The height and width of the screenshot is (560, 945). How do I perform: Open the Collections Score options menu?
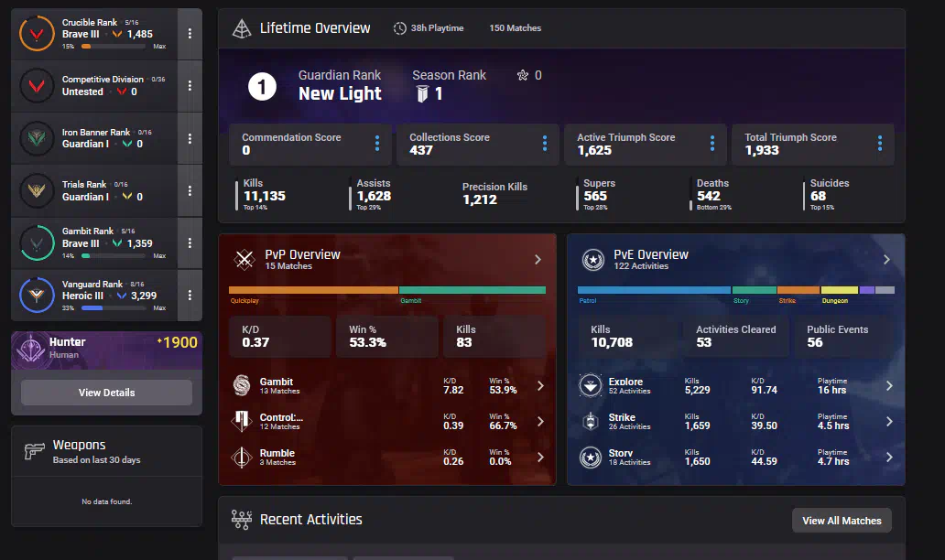tap(545, 144)
